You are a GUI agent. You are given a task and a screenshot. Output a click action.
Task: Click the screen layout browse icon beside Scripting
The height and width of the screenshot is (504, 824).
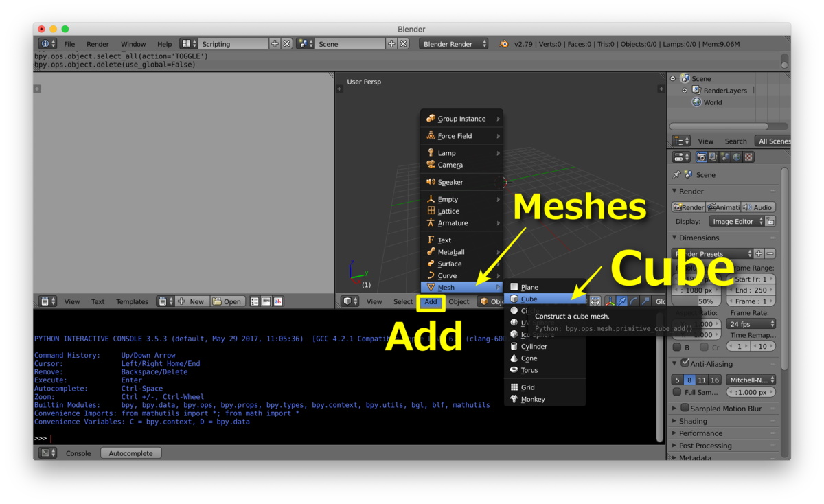tap(188, 44)
